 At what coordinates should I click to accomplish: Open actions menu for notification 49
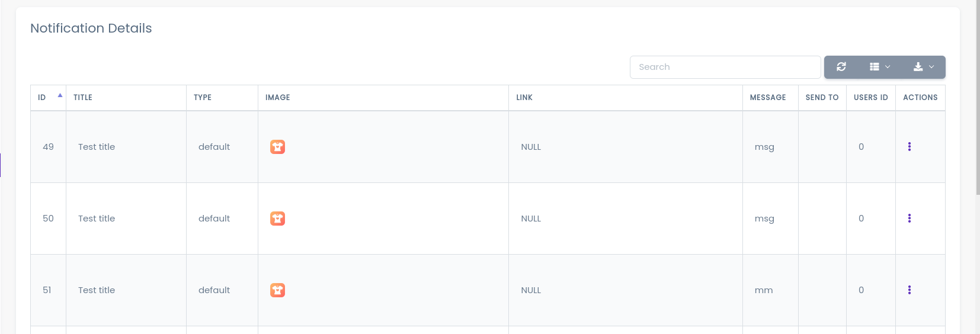click(909, 147)
